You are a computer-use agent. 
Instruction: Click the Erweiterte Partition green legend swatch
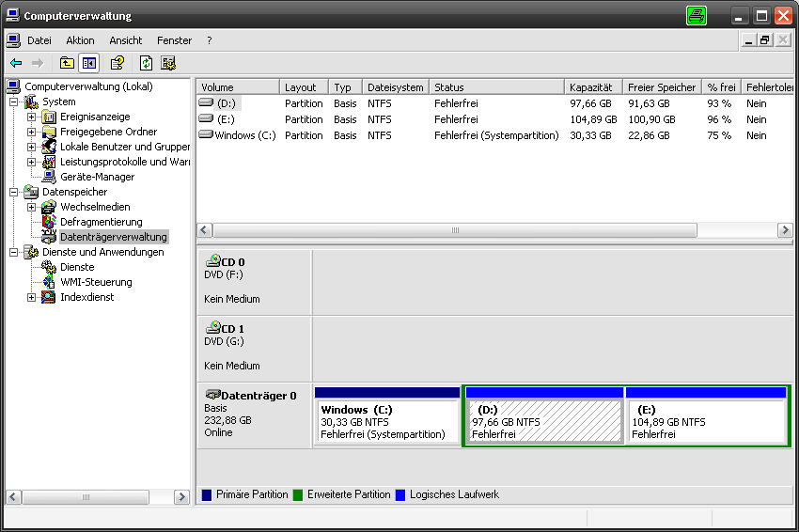tap(298, 494)
